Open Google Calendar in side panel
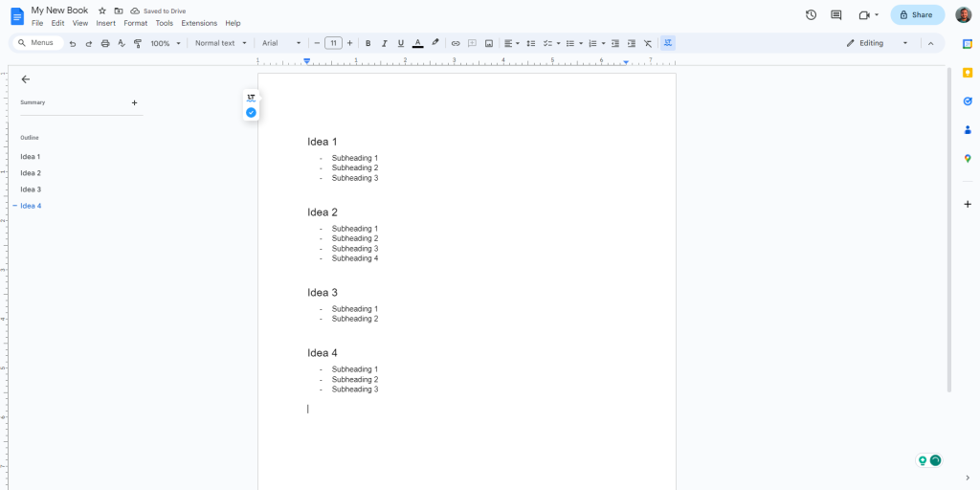This screenshot has width=980, height=490. click(x=967, y=43)
